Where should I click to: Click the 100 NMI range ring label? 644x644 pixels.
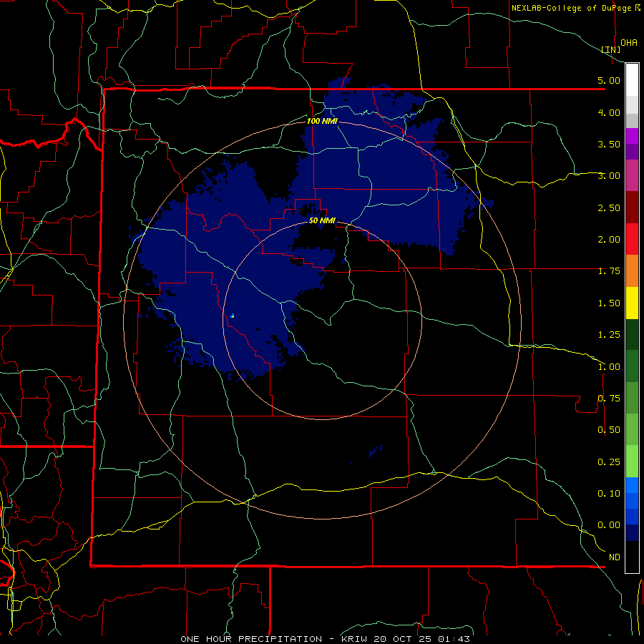(x=322, y=121)
